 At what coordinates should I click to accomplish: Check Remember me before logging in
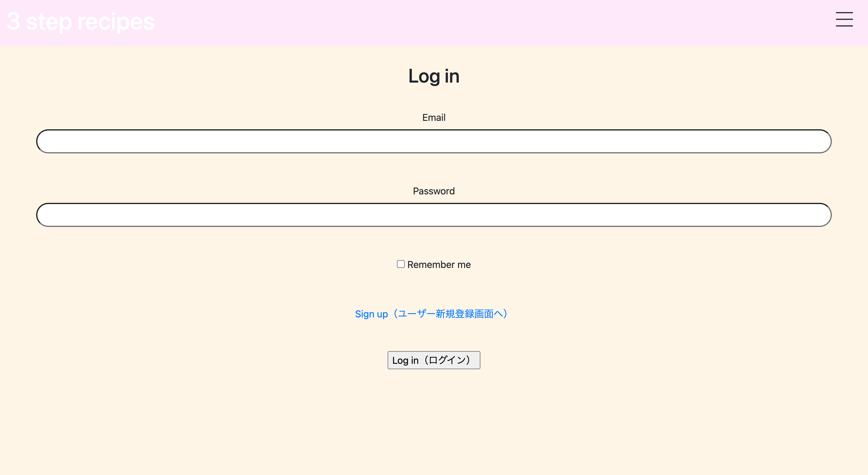coord(401,264)
